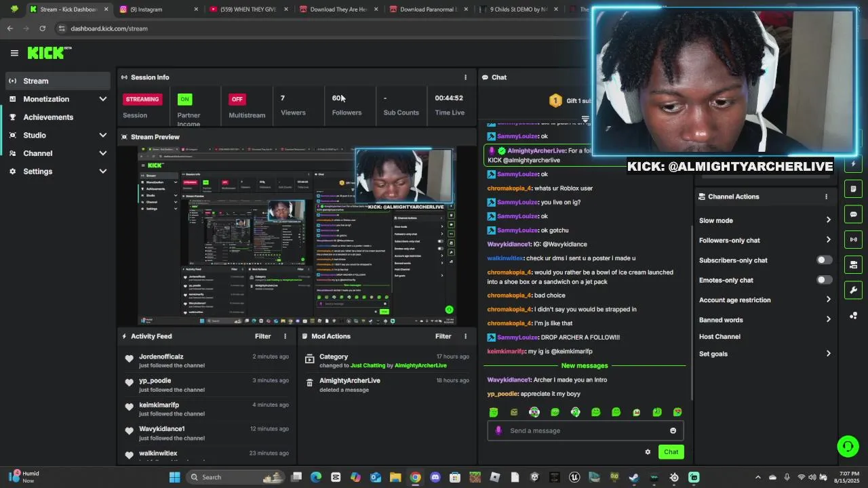Open Google Chrome from the taskbar
Screen dimensions: 868x488
(415, 477)
